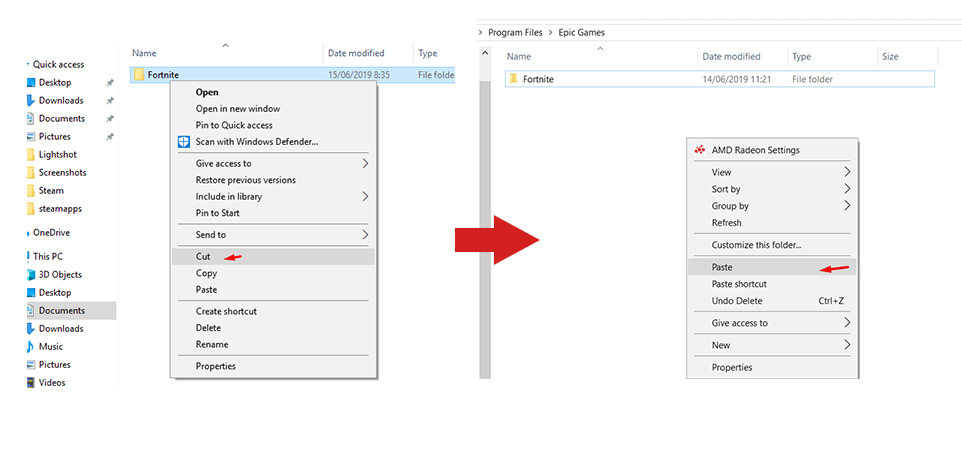
Task: Unpin Desktop using its pin icon
Action: [x=110, y=82]
